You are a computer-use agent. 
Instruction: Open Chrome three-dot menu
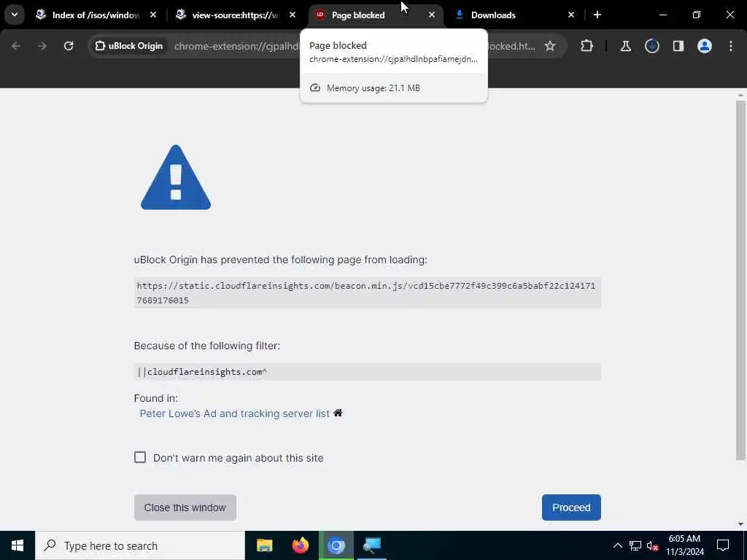click(731, 46)
